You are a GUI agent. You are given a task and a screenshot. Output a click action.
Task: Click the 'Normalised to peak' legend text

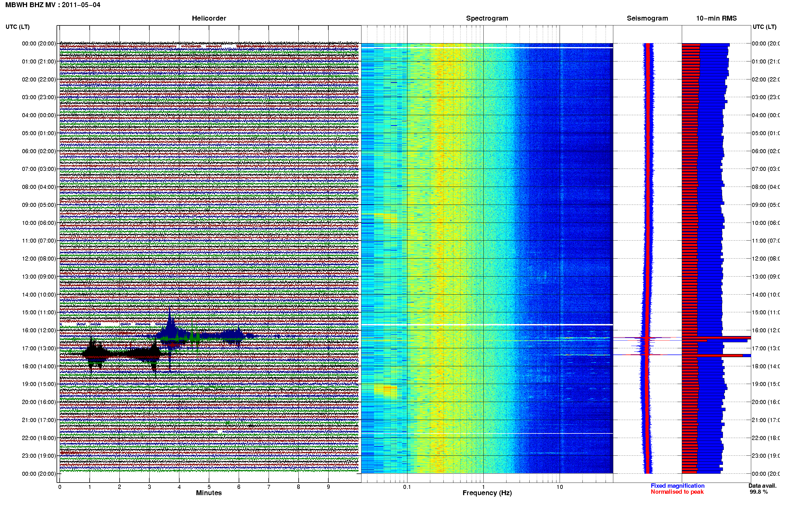tap(677, 492)
